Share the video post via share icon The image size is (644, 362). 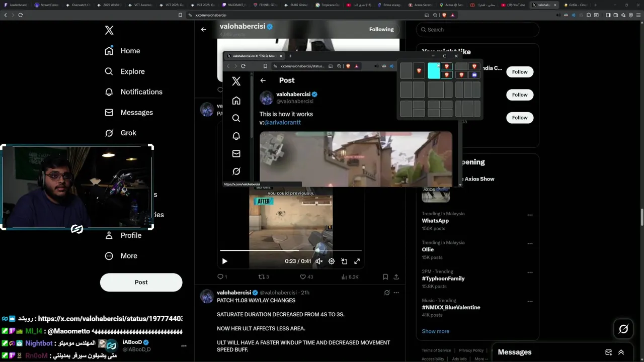point(396,277)
